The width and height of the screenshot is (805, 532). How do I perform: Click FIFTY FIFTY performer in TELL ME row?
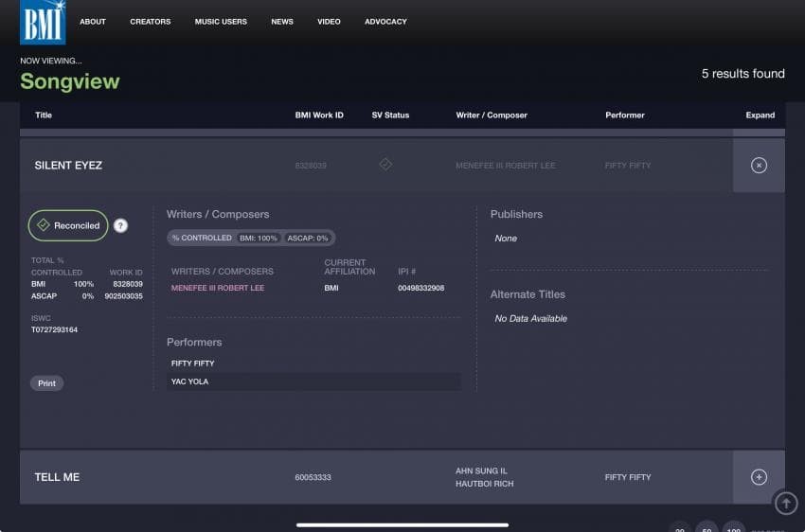pyautogui.click(x=628, y=477)
